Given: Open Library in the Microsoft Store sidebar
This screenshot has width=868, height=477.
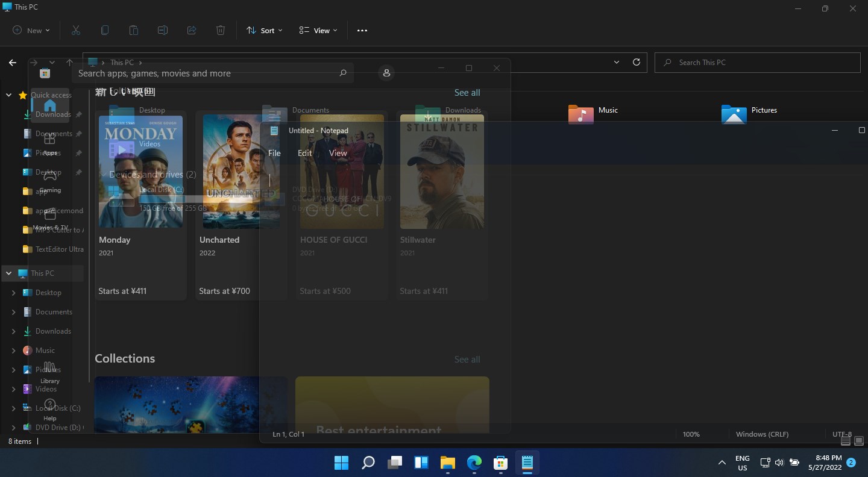Looking at the screenshot, I should click(x=50, y=372).
